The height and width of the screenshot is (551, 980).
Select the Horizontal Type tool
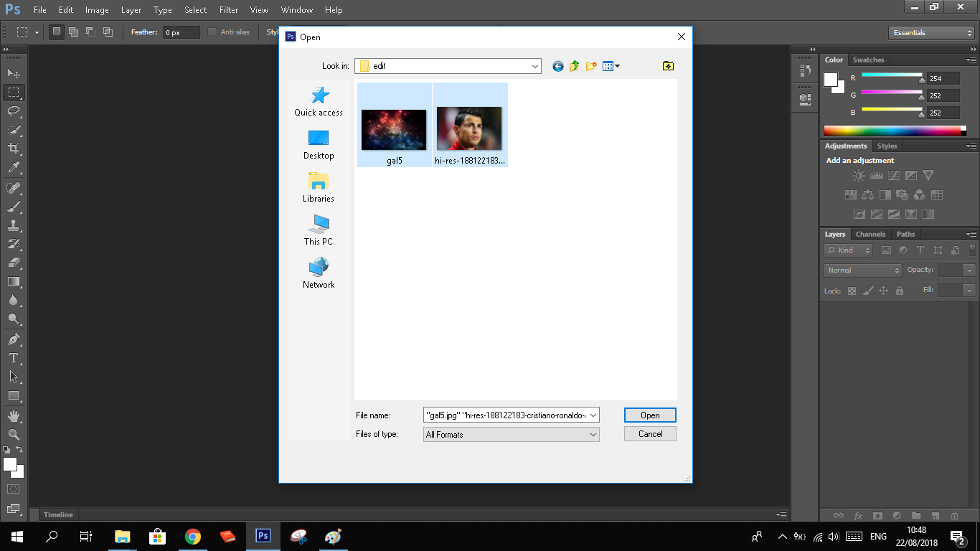pos(14,358)
